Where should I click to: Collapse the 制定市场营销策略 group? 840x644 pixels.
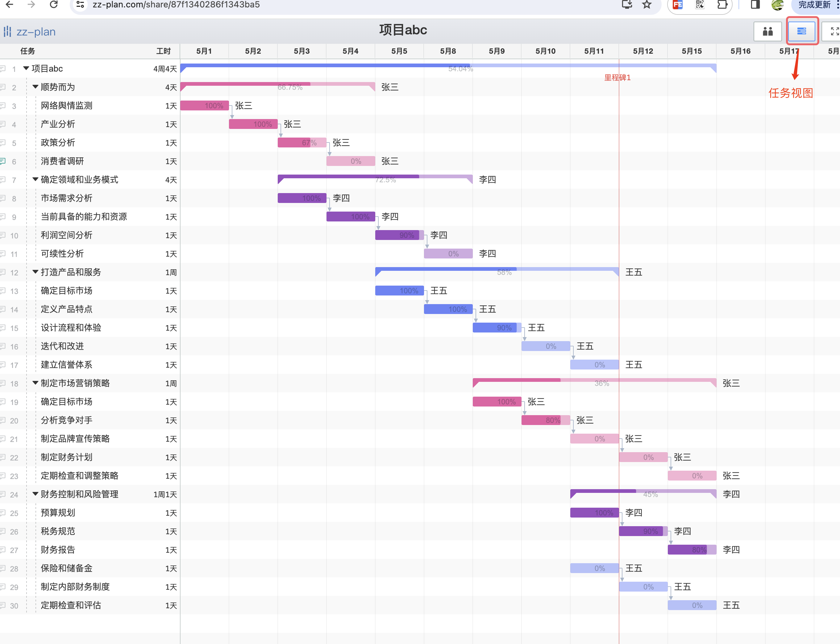[x=35, y=382]
